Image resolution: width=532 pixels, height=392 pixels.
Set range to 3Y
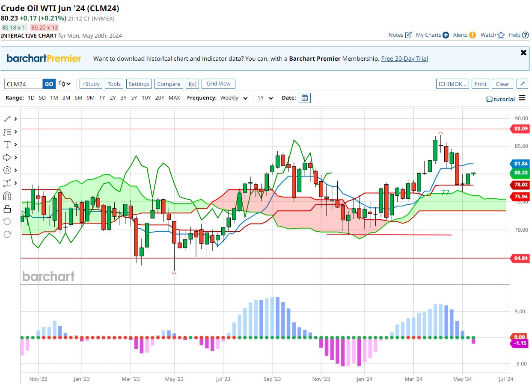point(123,98)
